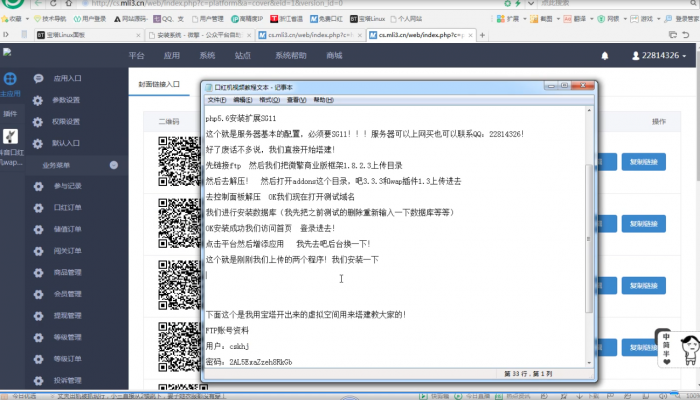Image resolution: width=700 pixels, height=400 pixels.
Task: Click gear icon beside 会员管理
Action: coord(38,294)
